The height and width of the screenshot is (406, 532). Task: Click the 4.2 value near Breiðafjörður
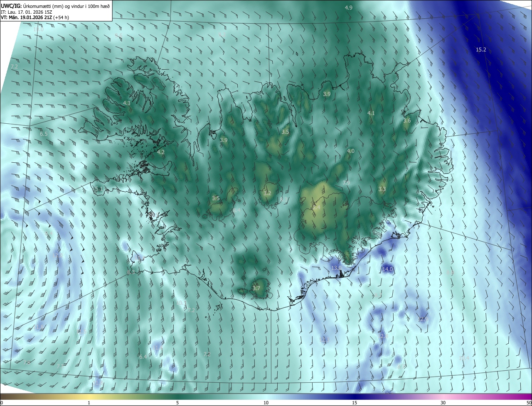[x=161, y=152]
